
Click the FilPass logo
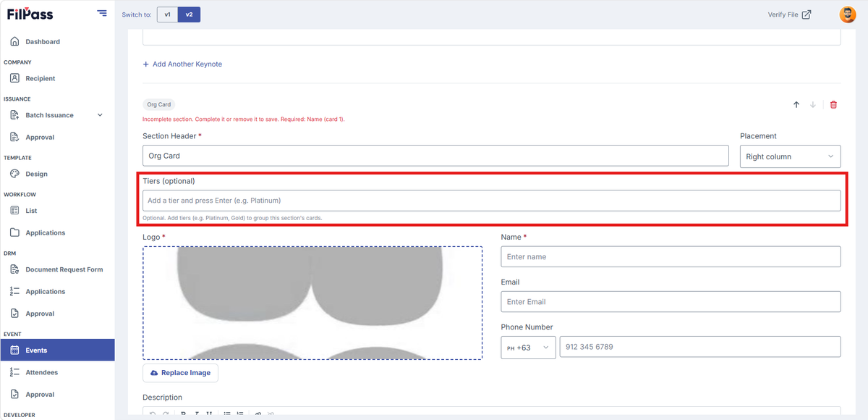(30, 14)
